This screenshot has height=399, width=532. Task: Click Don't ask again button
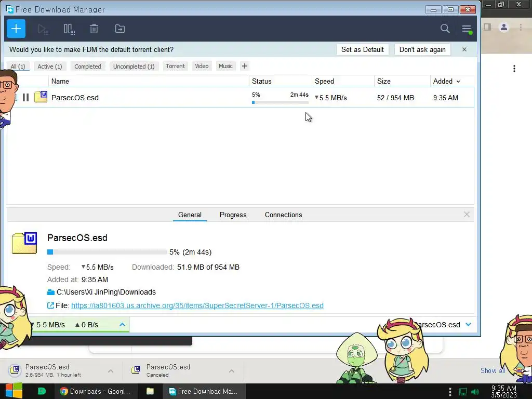click(x=422, y=49)
